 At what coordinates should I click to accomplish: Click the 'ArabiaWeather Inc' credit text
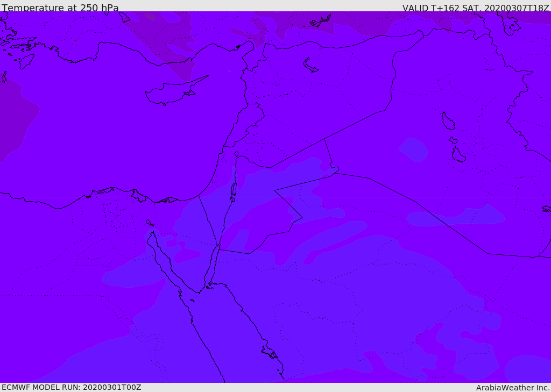pyautogui.click(x=513, y=388)
